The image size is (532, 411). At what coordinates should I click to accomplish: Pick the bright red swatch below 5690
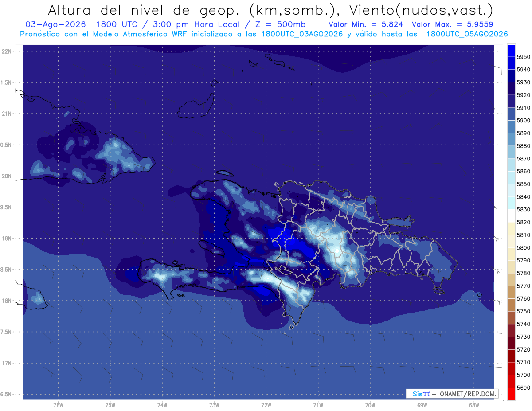pyautogui.click(x=511, y=394)
